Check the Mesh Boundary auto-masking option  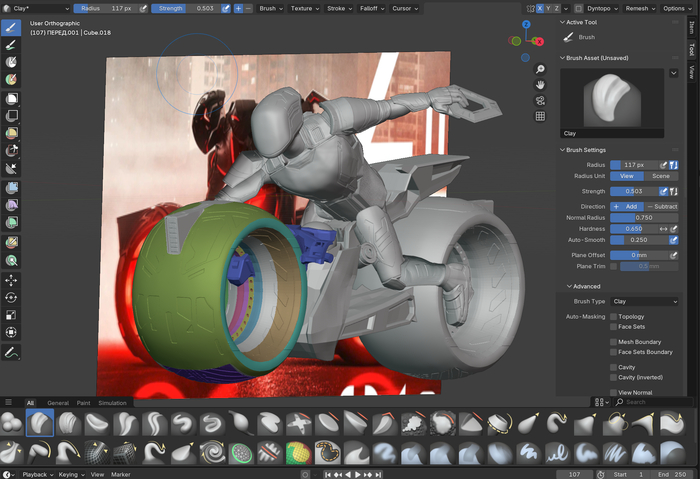point(613,342)
